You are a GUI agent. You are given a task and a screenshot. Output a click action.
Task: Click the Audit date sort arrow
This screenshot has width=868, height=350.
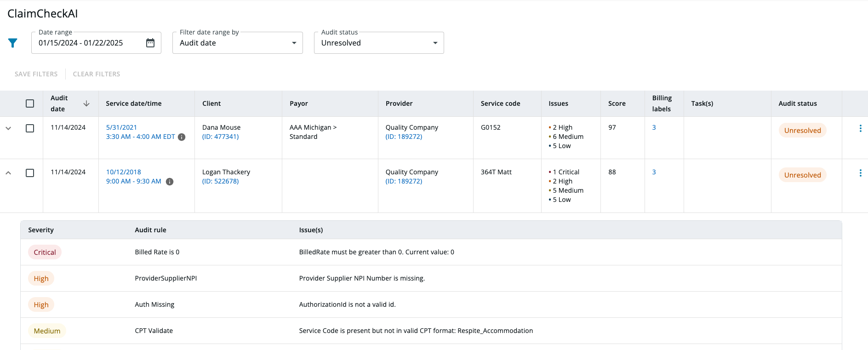coord(86,103)
